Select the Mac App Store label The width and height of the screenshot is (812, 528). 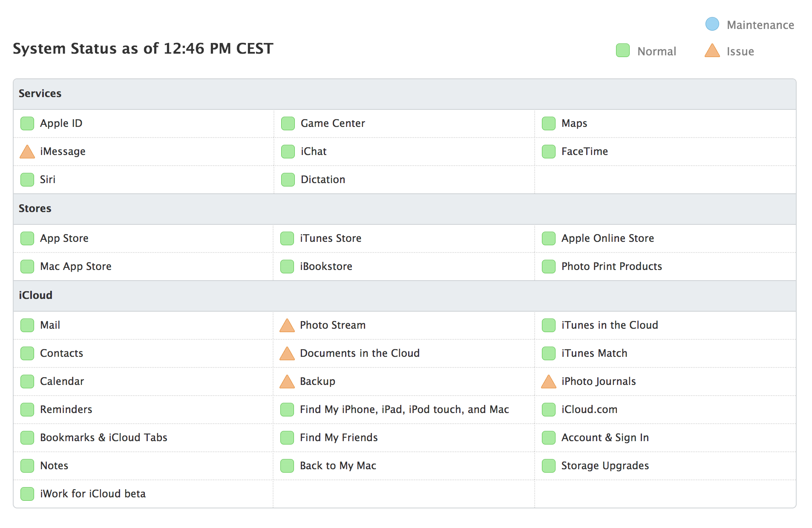76,267
